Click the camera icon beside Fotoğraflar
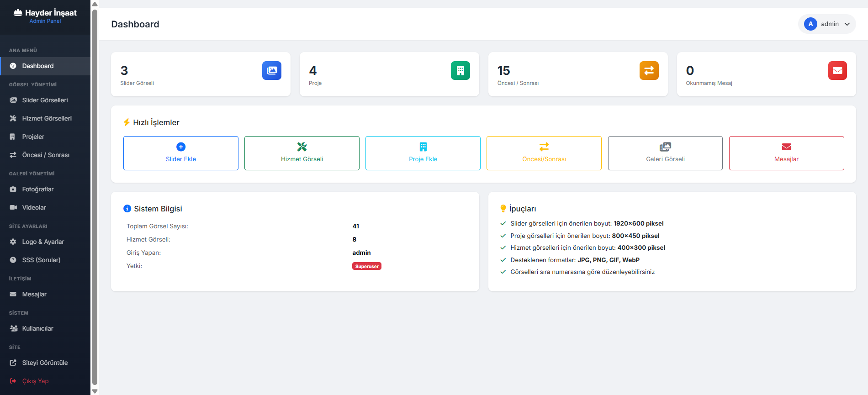Screen dimensions: 868x395 click(x=13, y=189)
